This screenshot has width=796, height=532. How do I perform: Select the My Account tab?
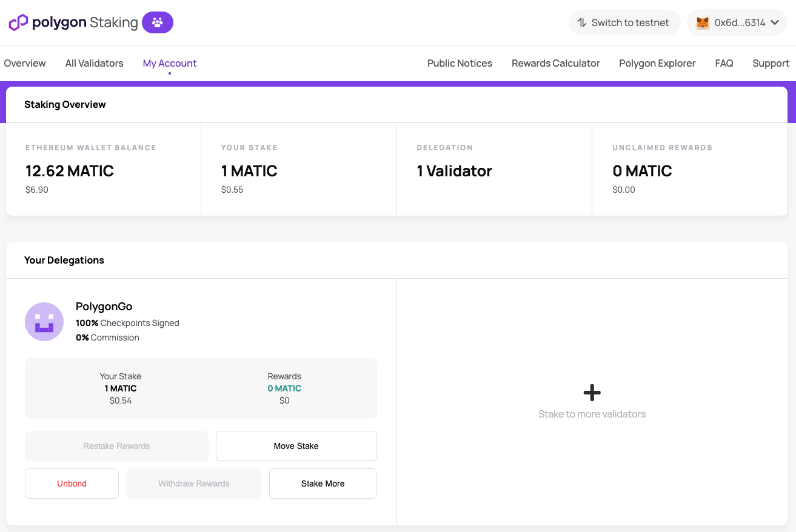(170, 63)
